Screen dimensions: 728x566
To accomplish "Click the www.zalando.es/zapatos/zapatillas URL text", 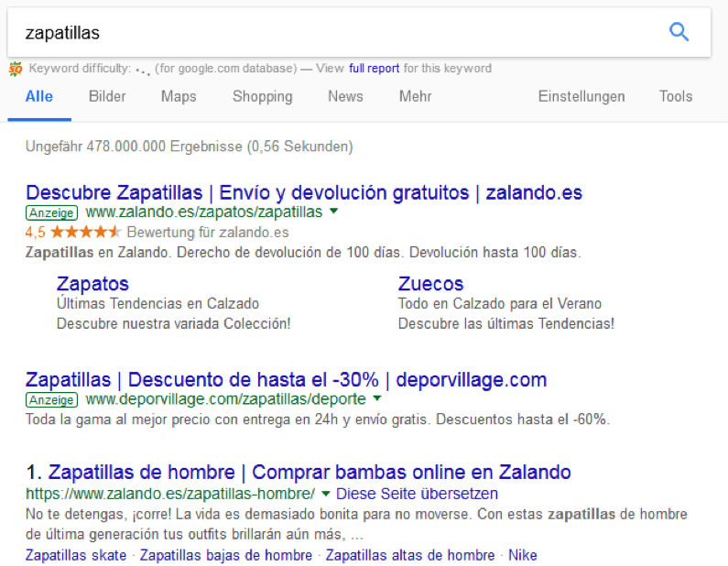I will click(x=204, y=212).
